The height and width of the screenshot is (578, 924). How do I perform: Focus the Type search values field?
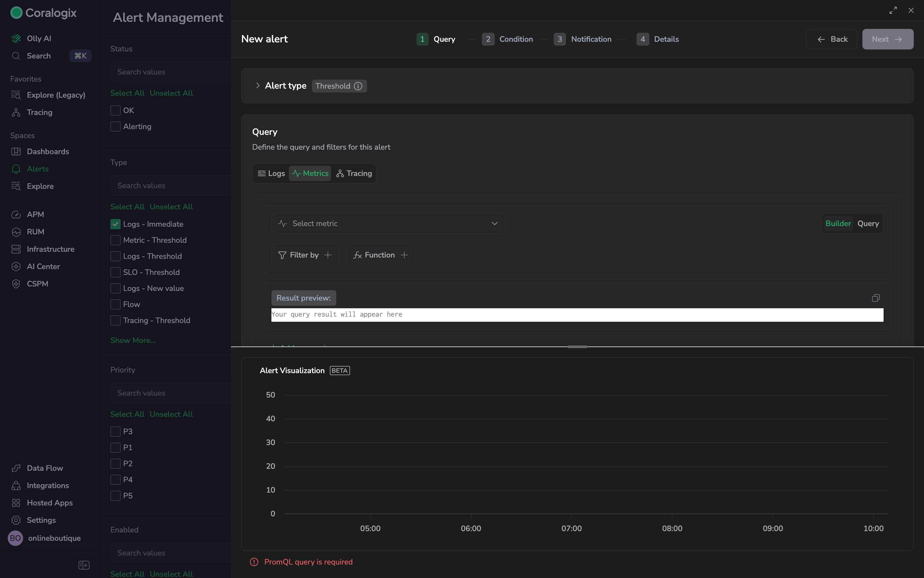point(171,185)
